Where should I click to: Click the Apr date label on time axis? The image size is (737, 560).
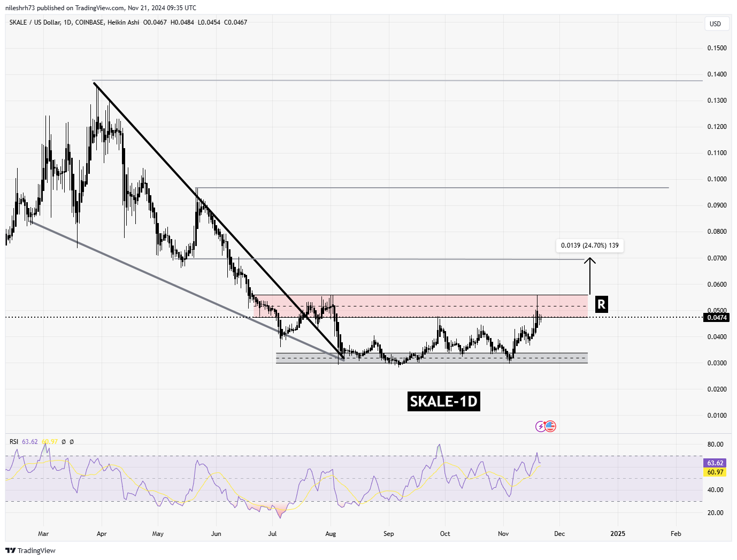(102, 534)
